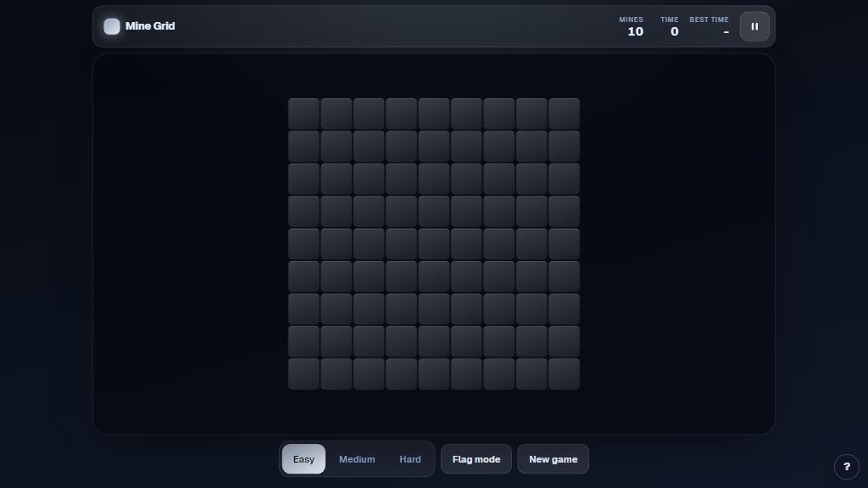Open help with the question mark button
Viewport: 868px width, 488px height.
pos(847,467)
